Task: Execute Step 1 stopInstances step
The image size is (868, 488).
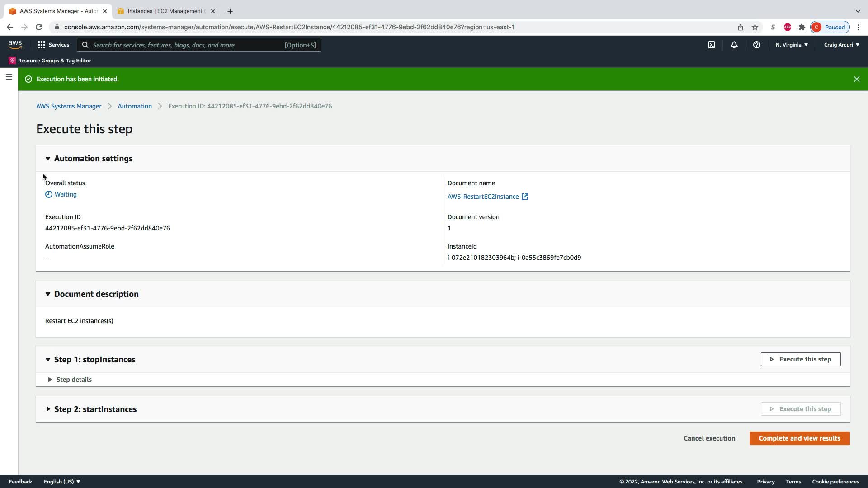Action: tap(800, 359)
